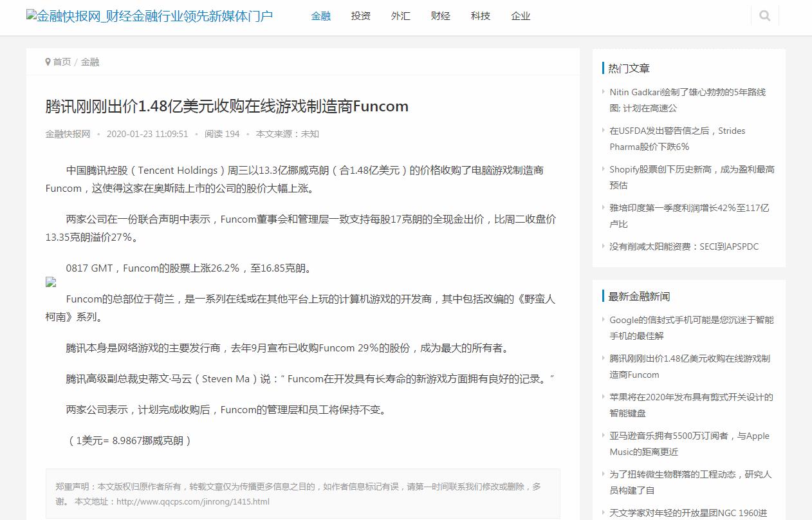Click the exchange rate line 1美元= 8.9867挪威克朗
The height and width of the screenshot is (520, 812).
coord(129,440)
